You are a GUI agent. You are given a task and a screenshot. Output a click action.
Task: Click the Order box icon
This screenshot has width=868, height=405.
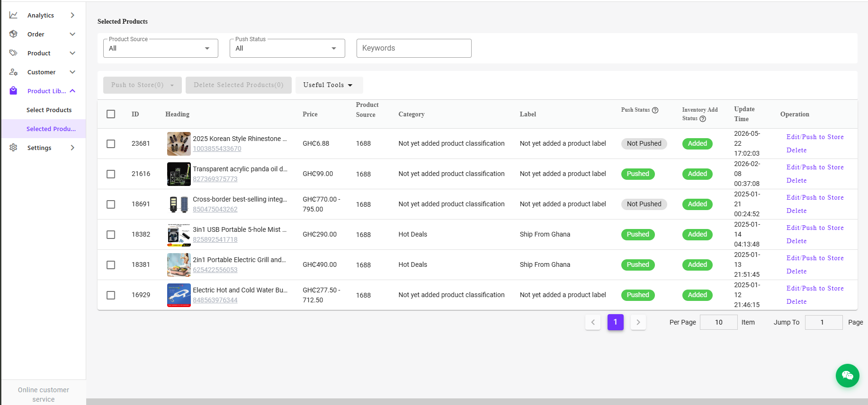pos(13,34)
